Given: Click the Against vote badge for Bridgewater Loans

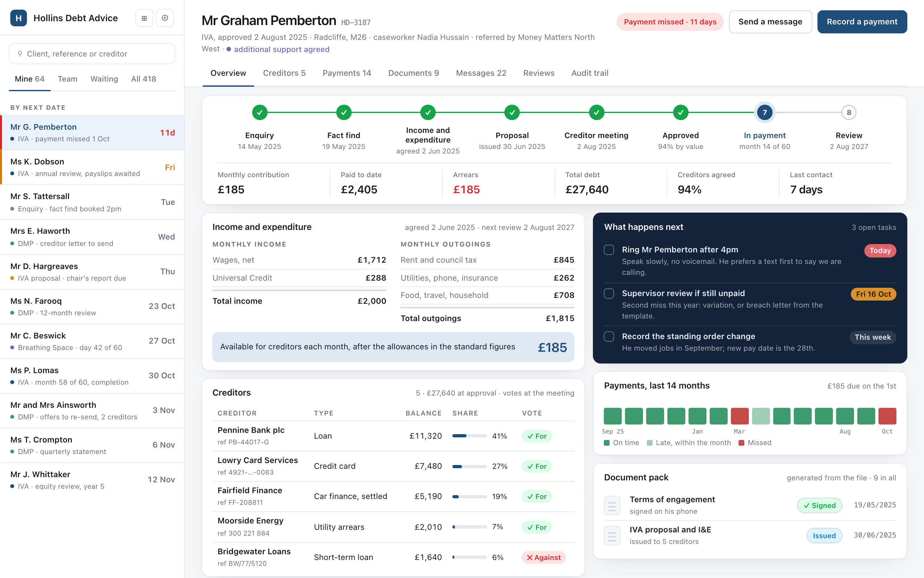Looking at the screenshot, I should click(x=544, y=557).
